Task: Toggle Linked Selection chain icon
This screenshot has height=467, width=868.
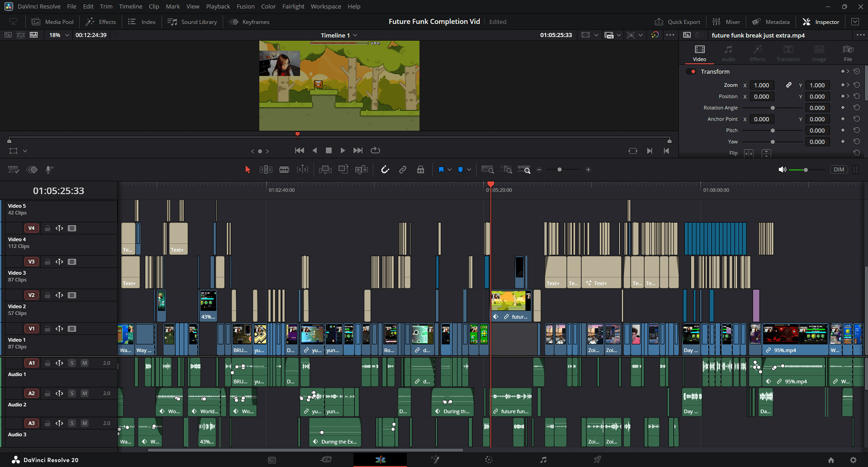Action: click(403, 169)
